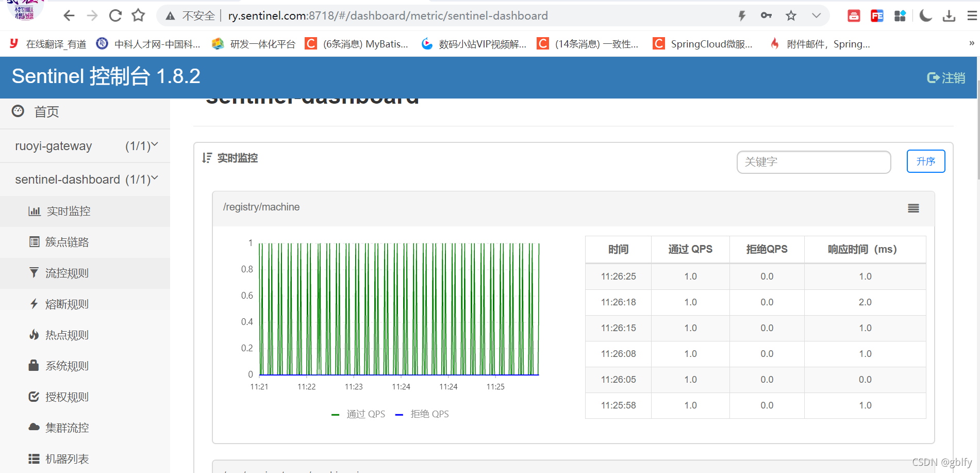The height and width of the screenshot is (473, 980).
Task: Click 注销 logout button
Action: (946, 78)
